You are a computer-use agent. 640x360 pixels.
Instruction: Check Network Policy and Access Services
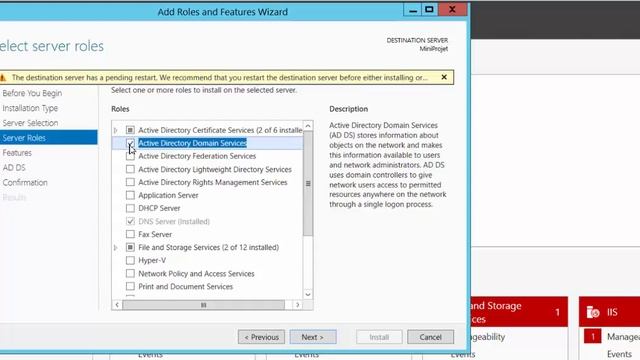130,273
